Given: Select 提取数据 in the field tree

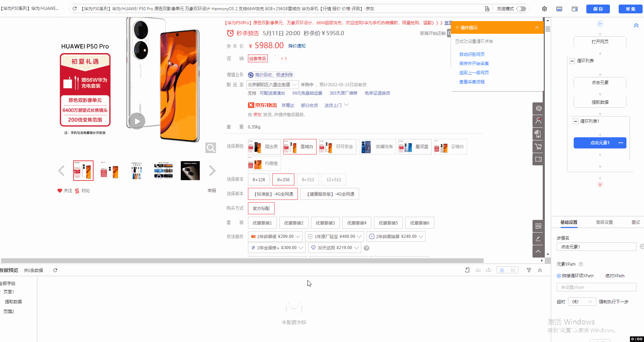Looking at the screenshot, I should pos(13,302).
